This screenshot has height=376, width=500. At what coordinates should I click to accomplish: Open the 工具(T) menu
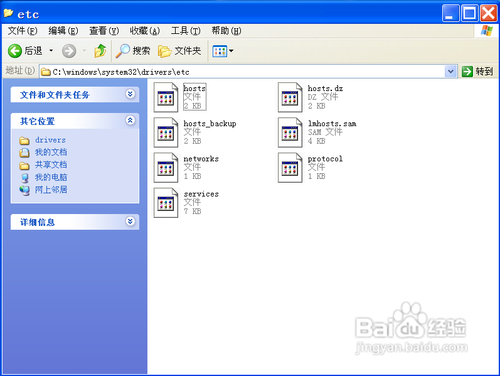point(186,31)
